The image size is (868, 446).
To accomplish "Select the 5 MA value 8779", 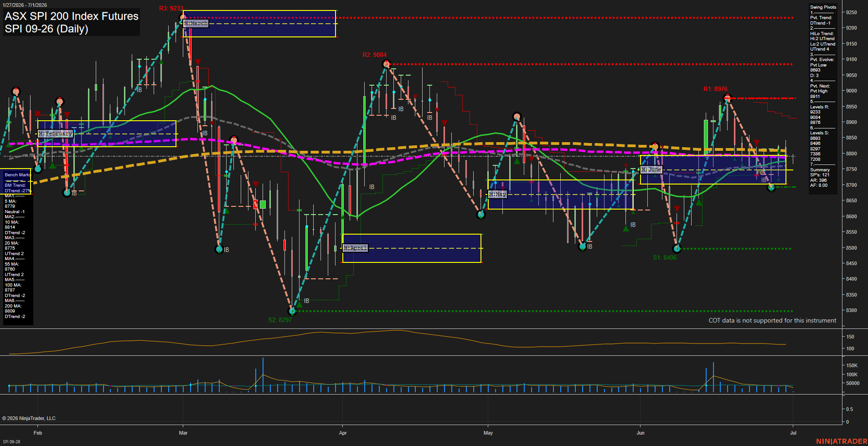I will tap(10, 206).
